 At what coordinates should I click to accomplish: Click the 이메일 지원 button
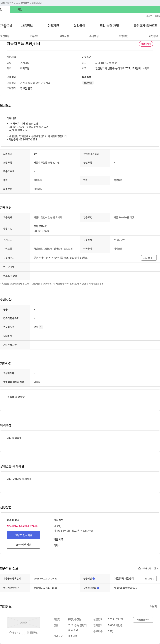pyautogui.click(x=23, y=544)
